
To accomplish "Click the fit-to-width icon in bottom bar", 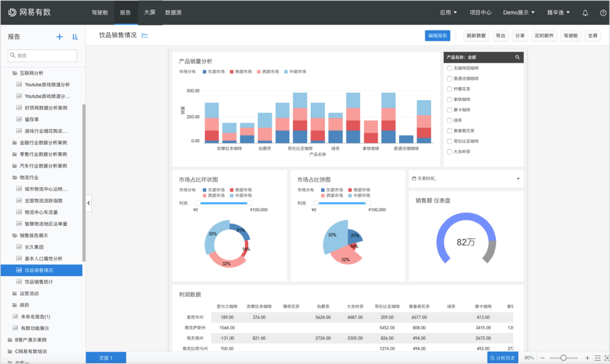I will (598, 358).
